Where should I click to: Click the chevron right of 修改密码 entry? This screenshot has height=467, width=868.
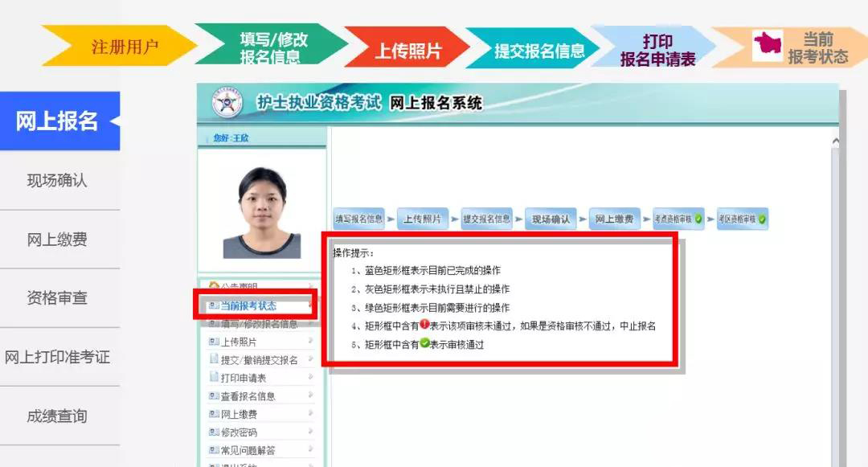point(310,431)
